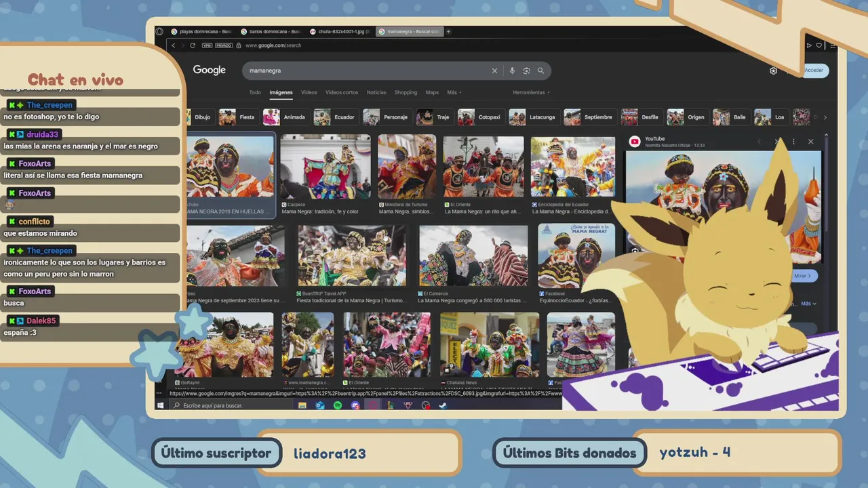The image size is (868, 488).
Task: Close the image preview panel
Action: coord(810,142)
